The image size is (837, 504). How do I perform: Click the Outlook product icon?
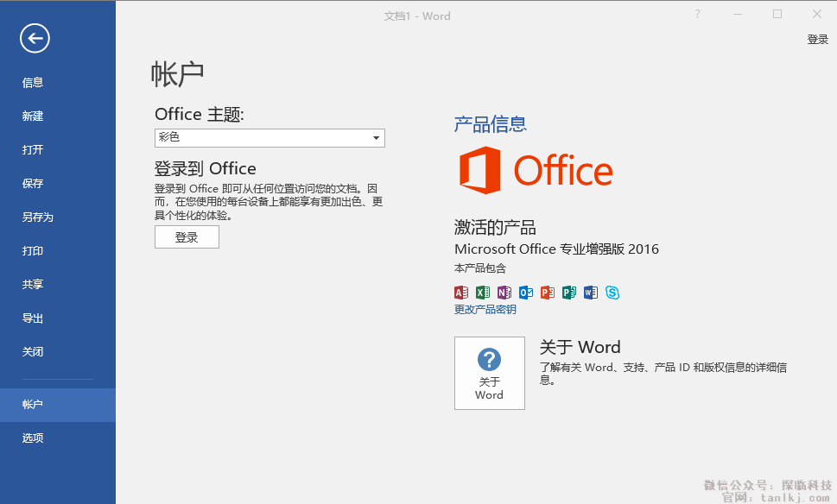click(x=526, y=293)
